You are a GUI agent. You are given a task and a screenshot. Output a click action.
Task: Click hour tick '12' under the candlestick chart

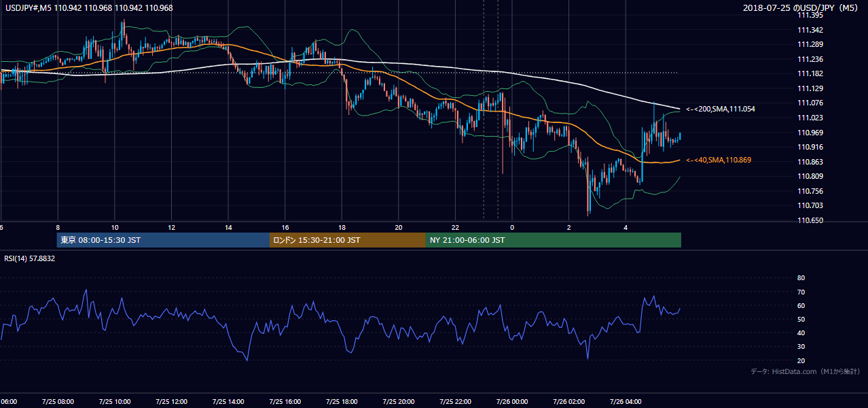coord(171,227)
